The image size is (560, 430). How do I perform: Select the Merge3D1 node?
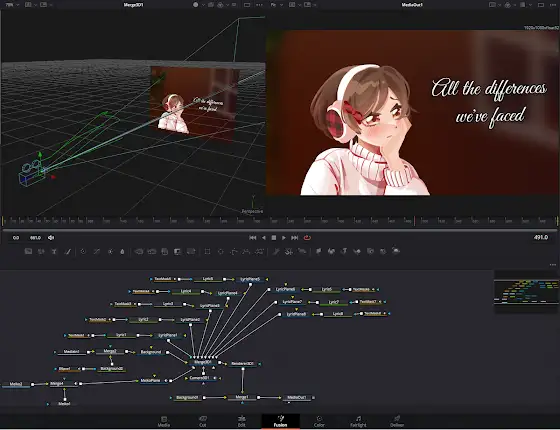pos(202,362)
